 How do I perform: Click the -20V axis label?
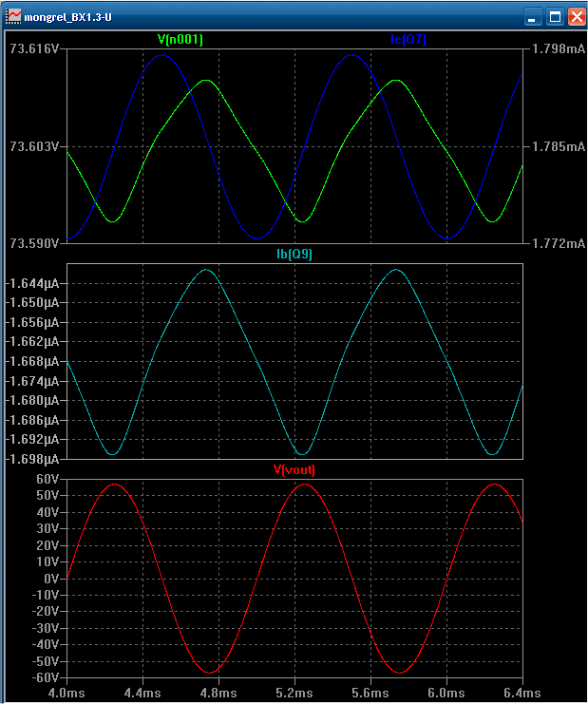[x=46, y=612]
